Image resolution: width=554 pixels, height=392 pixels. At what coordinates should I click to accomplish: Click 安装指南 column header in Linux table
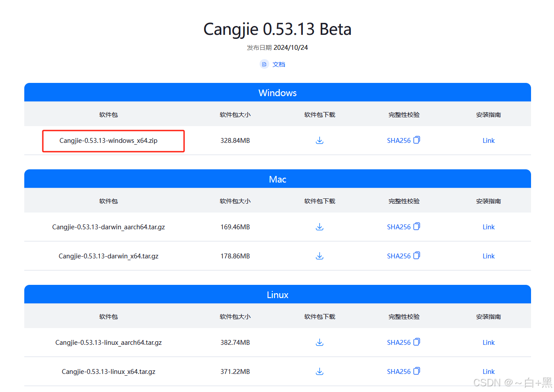pyautogui.click(x=489, y=317)
